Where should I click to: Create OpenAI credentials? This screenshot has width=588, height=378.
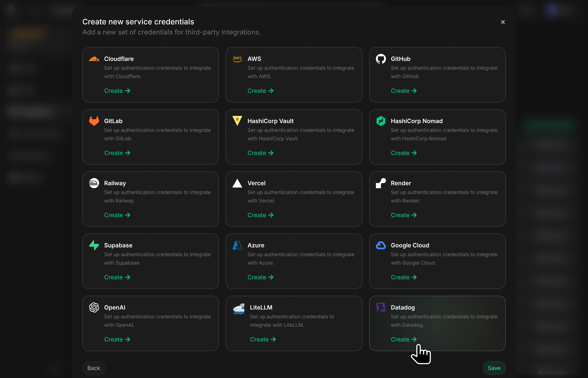(x=117, y=339)
